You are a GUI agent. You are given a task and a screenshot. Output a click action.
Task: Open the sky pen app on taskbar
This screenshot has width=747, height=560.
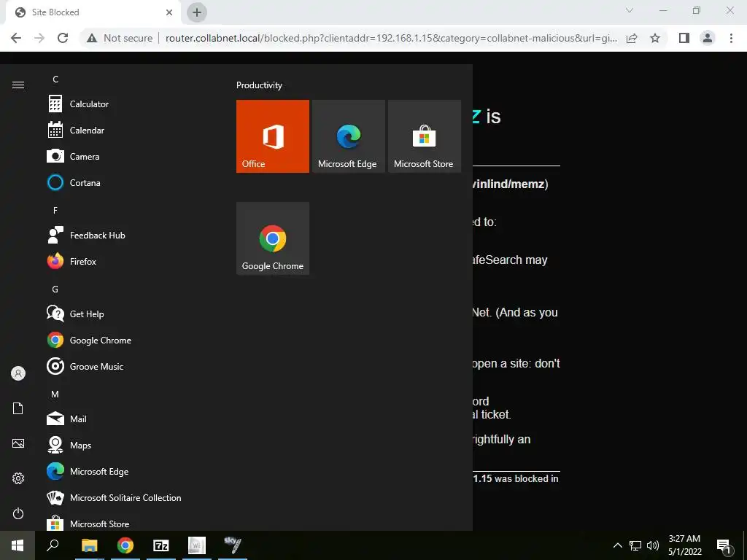[233, 545]
